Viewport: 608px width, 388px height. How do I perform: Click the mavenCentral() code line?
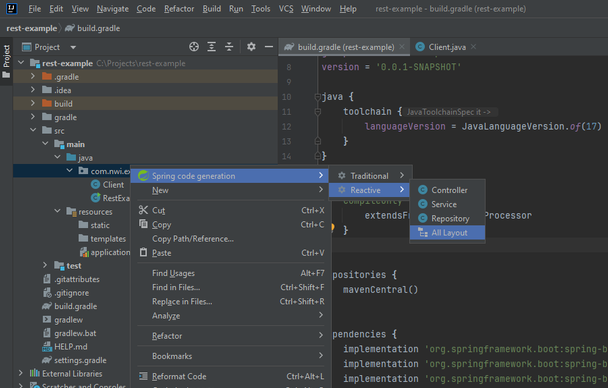pos(380,290)
